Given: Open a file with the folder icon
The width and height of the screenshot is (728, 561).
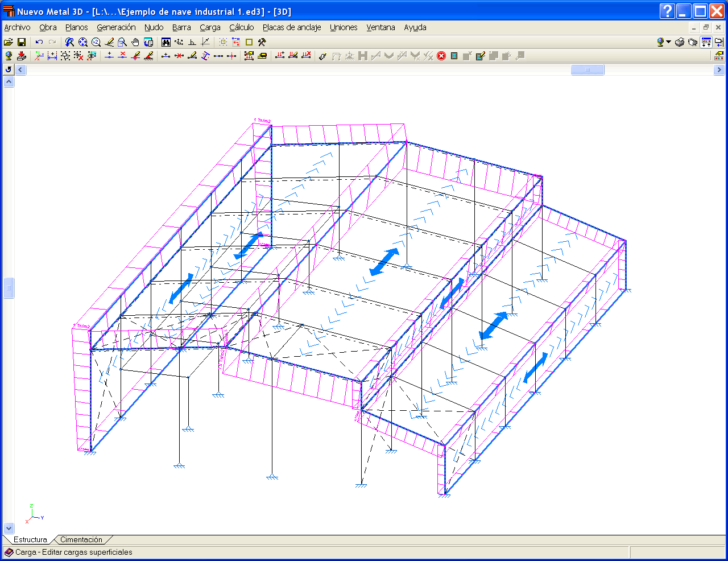Looking at the screenshot, I should (x=9, y=42).
